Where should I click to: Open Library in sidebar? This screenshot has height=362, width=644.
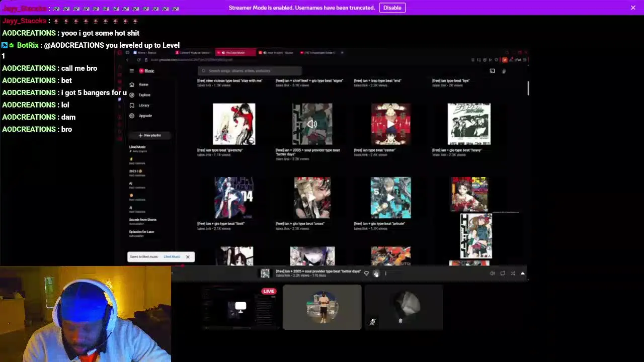pos(140,105)
